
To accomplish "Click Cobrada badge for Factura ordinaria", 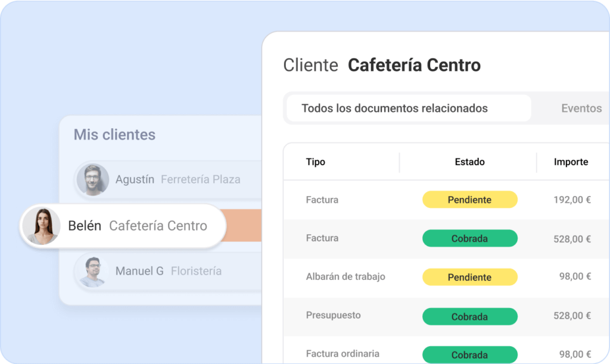I will pyautogui.click(x=469, y=354).
